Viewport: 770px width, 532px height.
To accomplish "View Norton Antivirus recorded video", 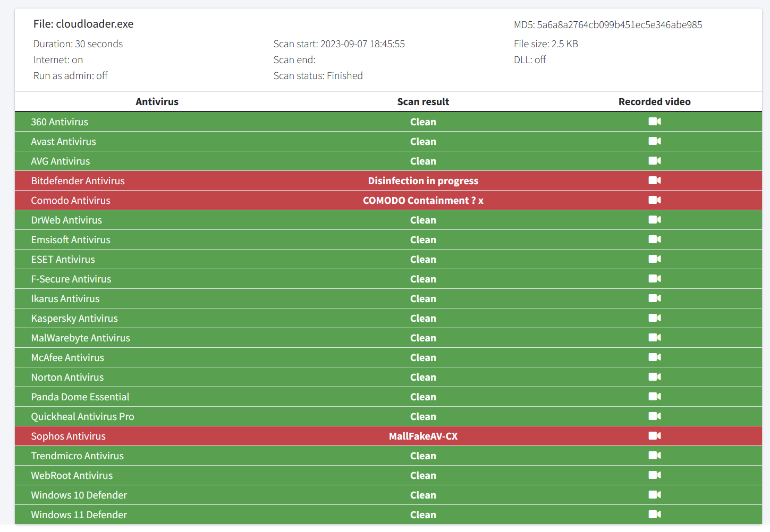I will [655, 377].
